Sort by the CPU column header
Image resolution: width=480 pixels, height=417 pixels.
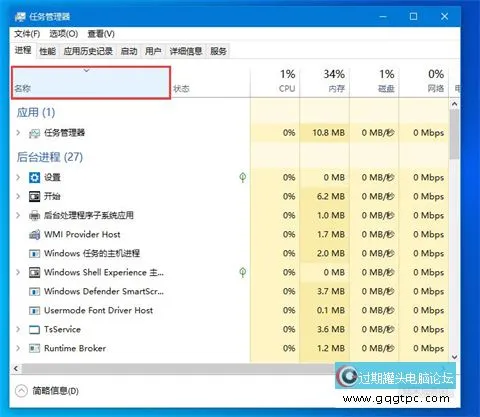(275, 83)
